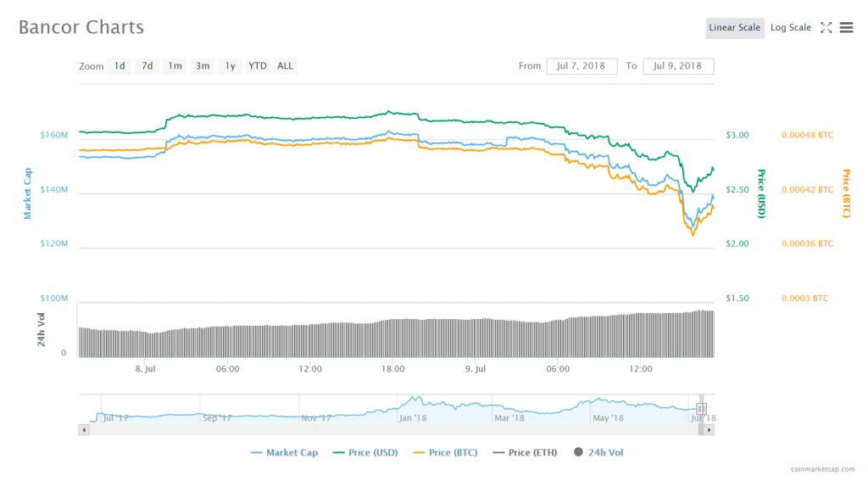
Task: Click the coinmarketcap.com credit link
Action: tap(822, 469)
